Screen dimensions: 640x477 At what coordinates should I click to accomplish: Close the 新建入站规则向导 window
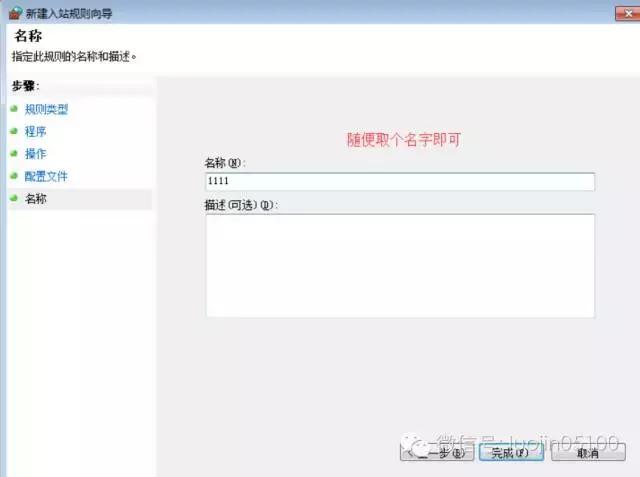click(x=628, y=13)
